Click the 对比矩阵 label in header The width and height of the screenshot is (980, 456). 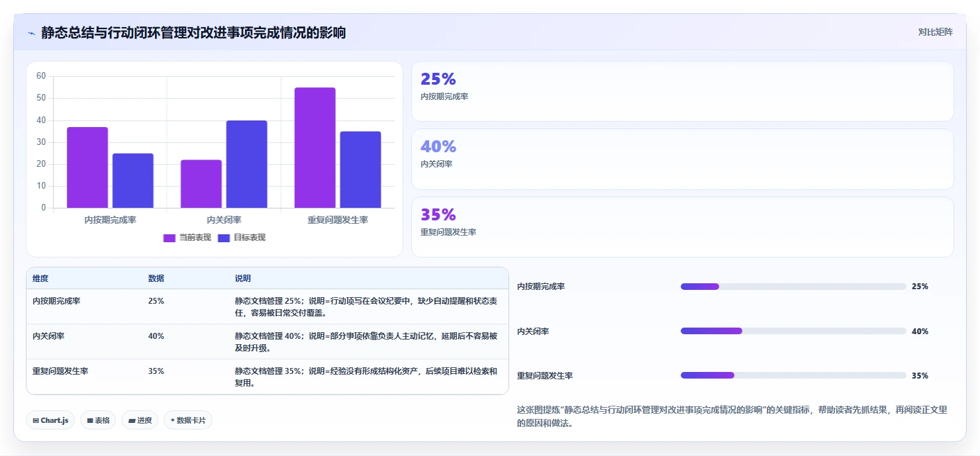[936, 32]
